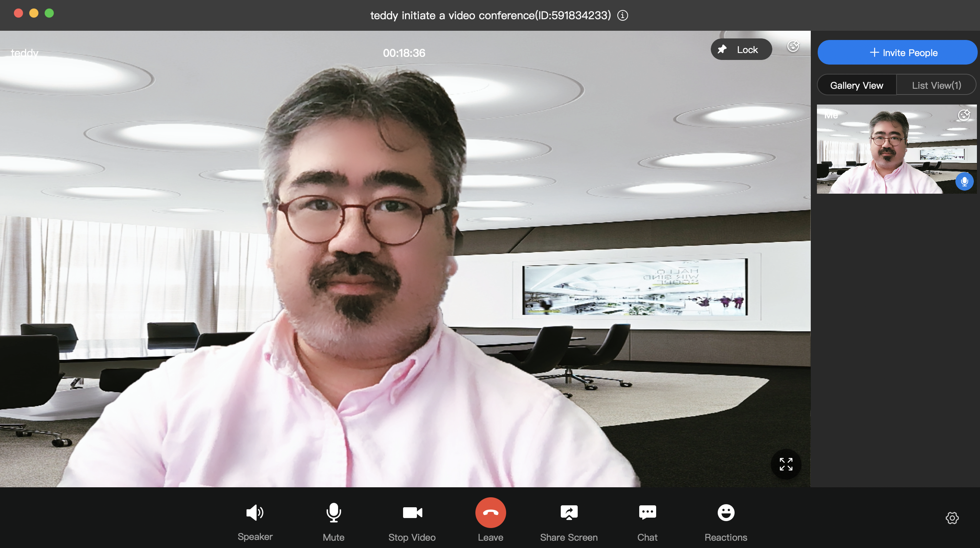
Task: Stop Video camera button
Action: (412, 513)
